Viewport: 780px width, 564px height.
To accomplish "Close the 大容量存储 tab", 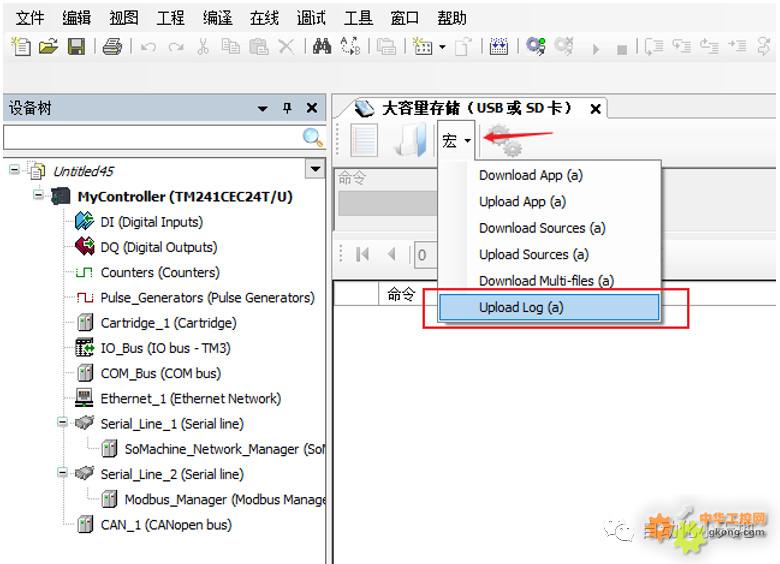I will pos(595,108).
